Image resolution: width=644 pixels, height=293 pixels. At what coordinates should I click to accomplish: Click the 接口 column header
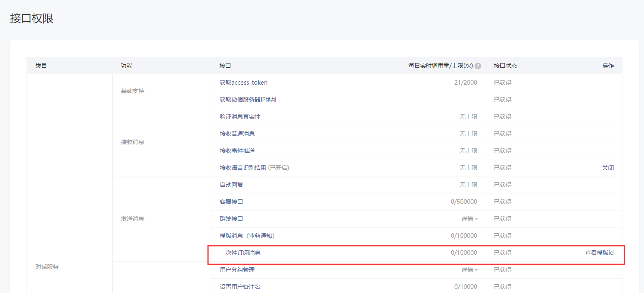tap(225, 66)
